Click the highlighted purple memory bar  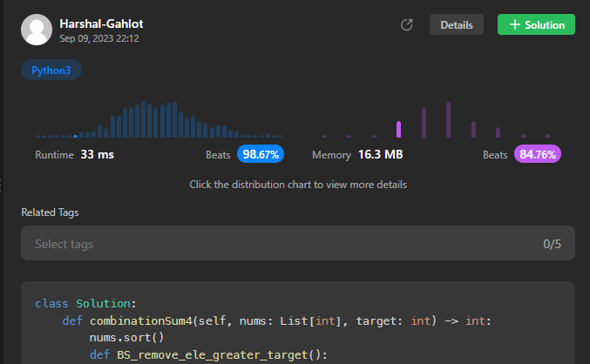click(398, 130)
